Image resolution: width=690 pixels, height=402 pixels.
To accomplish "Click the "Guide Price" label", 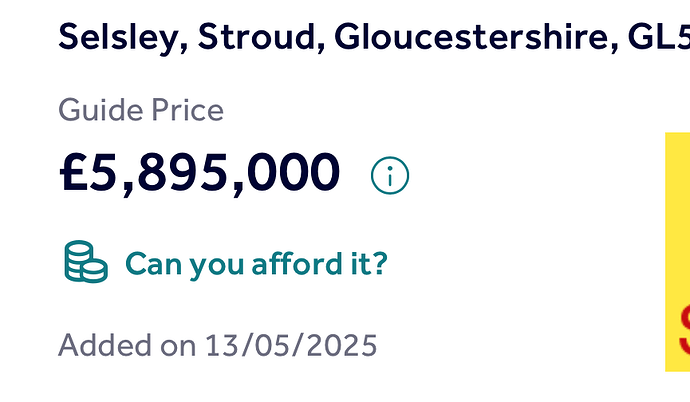I will pos(141,109).
